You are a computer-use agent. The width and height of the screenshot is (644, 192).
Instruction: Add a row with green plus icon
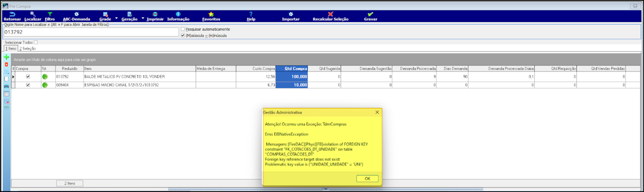tap(6, 57)
